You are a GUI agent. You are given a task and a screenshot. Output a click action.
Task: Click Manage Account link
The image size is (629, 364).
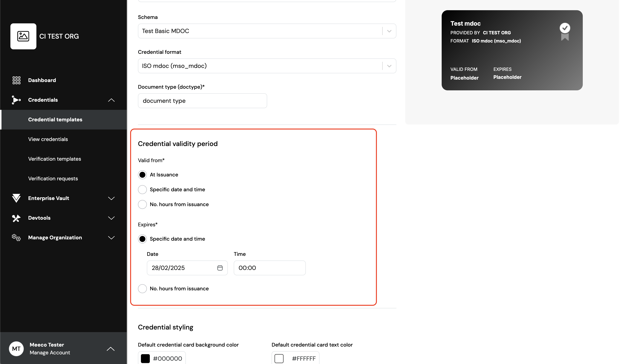50,352
